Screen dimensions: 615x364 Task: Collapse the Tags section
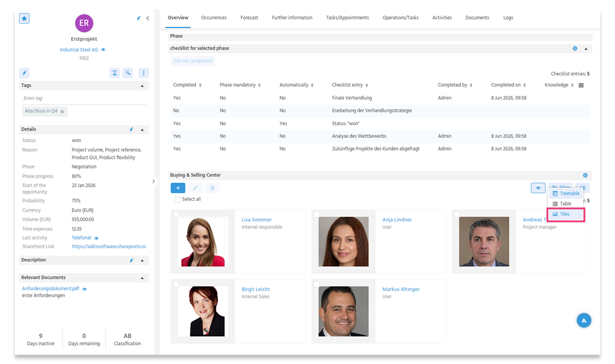tap(142, 86)
